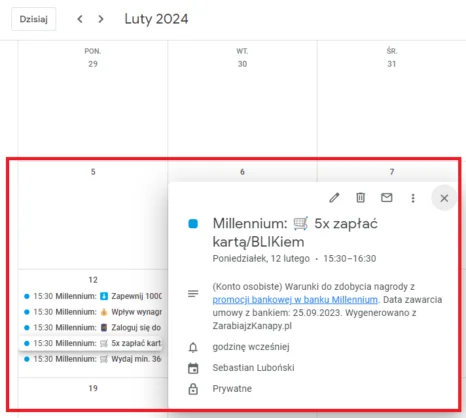Select day number 6
The image size is (466, 418).
point(242,172)
